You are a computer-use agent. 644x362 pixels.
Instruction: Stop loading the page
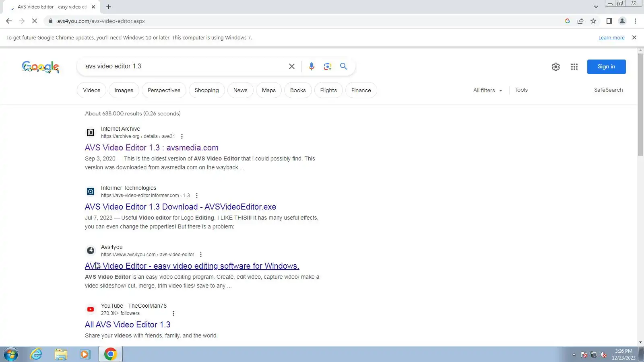pyautogui.click(x=35, y=21)
